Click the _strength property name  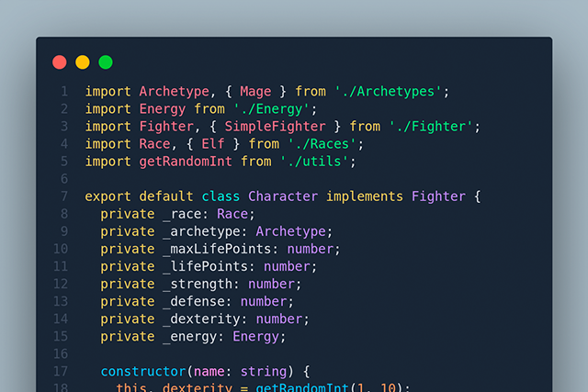(x=198, y=284)
